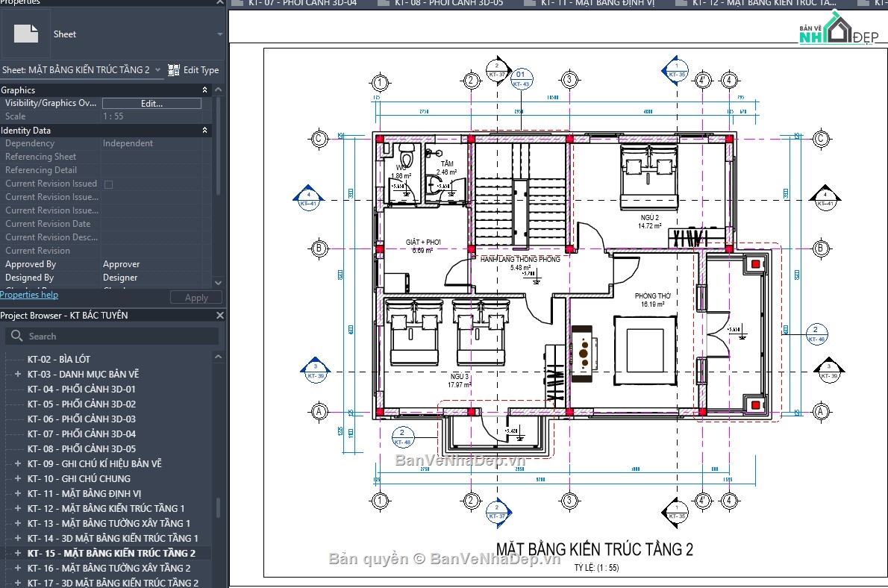Viewport: 888px width, 588px height.
Task: Select KT- 15 - MẶT BẰNG KIẾN TRÚC TẦNG 2
Action: 112,553
